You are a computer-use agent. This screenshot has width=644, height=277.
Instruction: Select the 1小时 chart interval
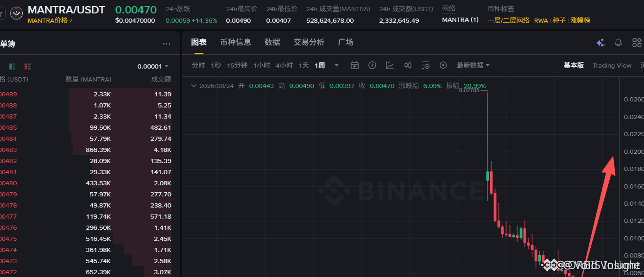click(x=261, y=65)
